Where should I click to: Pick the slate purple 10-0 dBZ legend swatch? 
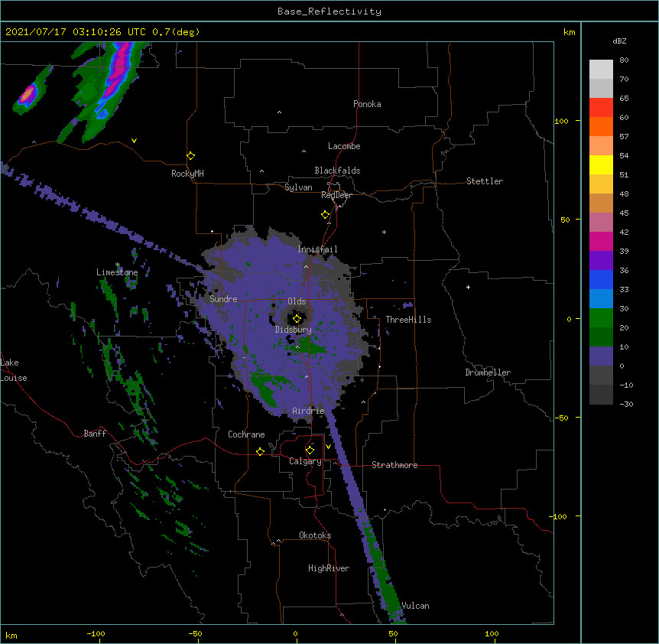pos(601,356)
